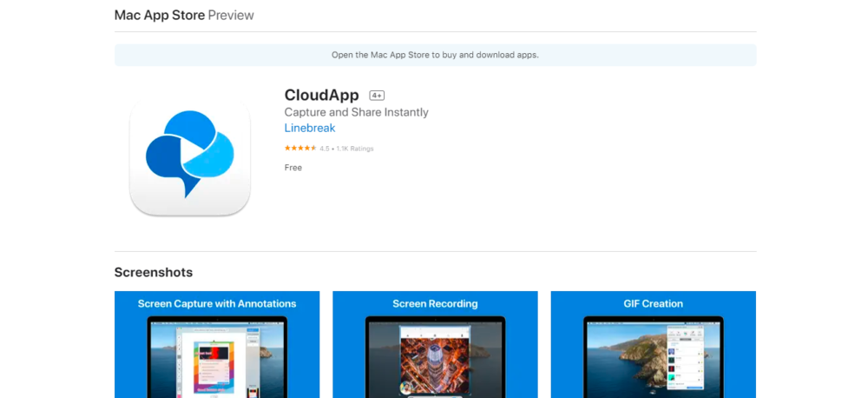Click the CloudApp blue cloud app icon
This screenshot has height=398, width=868.
[189, 155]
